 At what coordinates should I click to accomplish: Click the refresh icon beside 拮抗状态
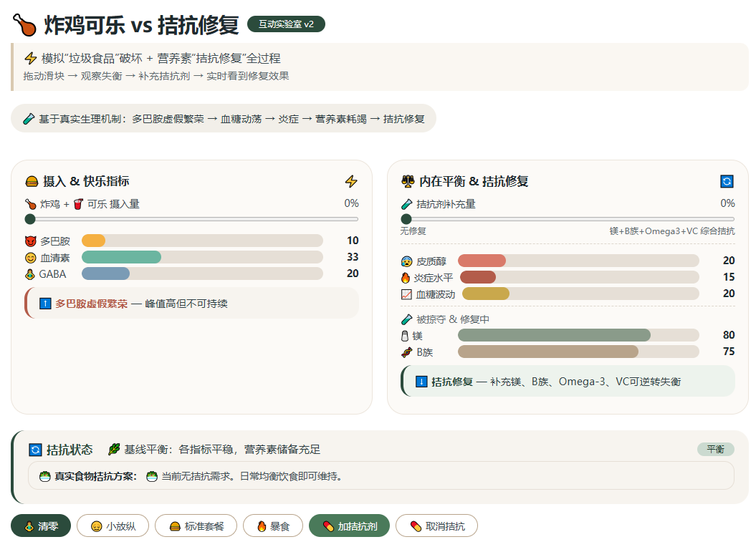[35, 450]
